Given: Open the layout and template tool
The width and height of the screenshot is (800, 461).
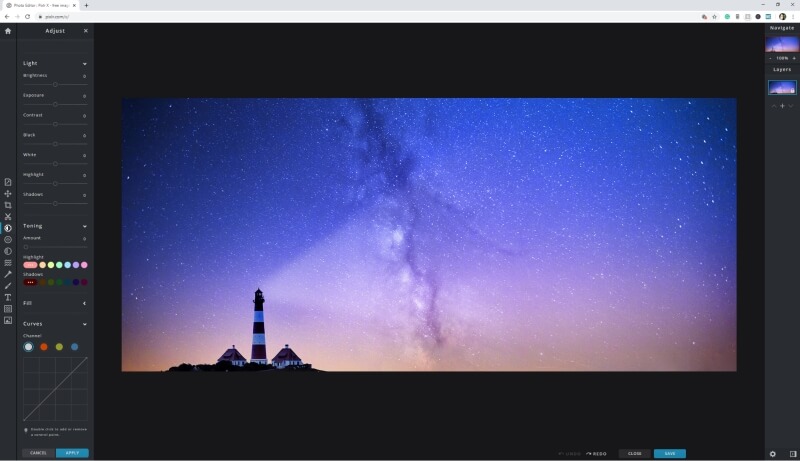Looking at the screenshot, I should [8, 182].
